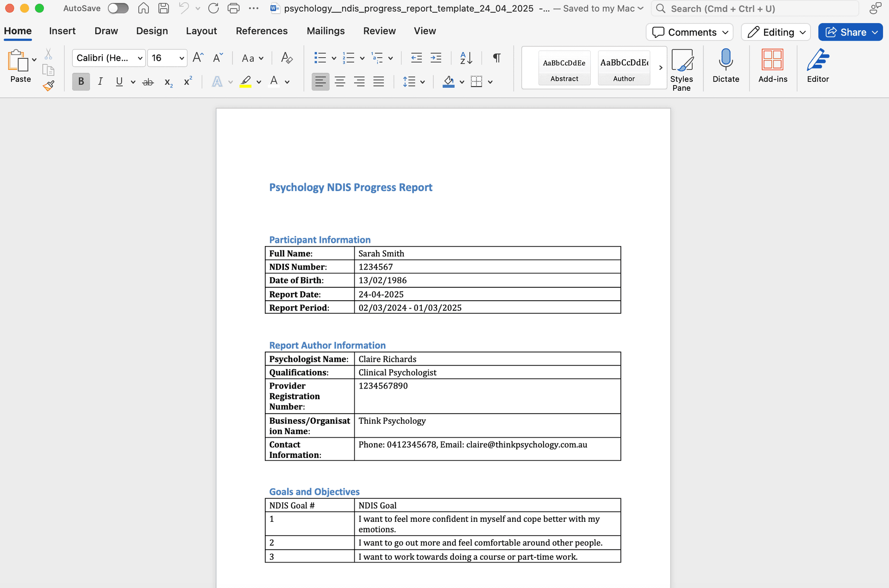Open the Styles Pane
889x588 pixels.
click(x=682, y=66)
